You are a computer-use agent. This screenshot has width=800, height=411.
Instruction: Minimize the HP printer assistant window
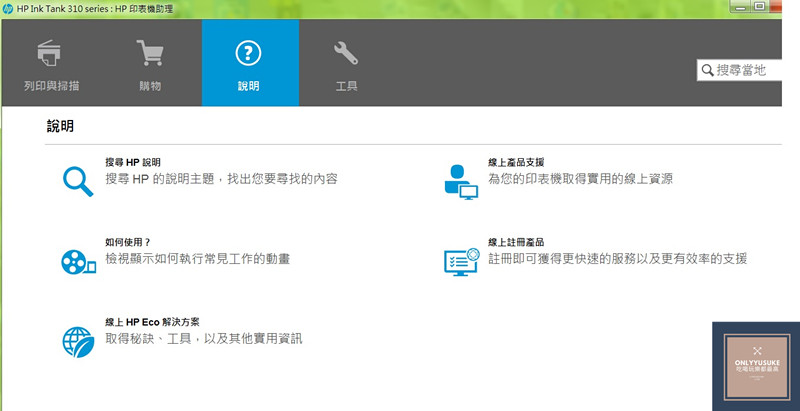pyautogui.click(x=739, y=6)
